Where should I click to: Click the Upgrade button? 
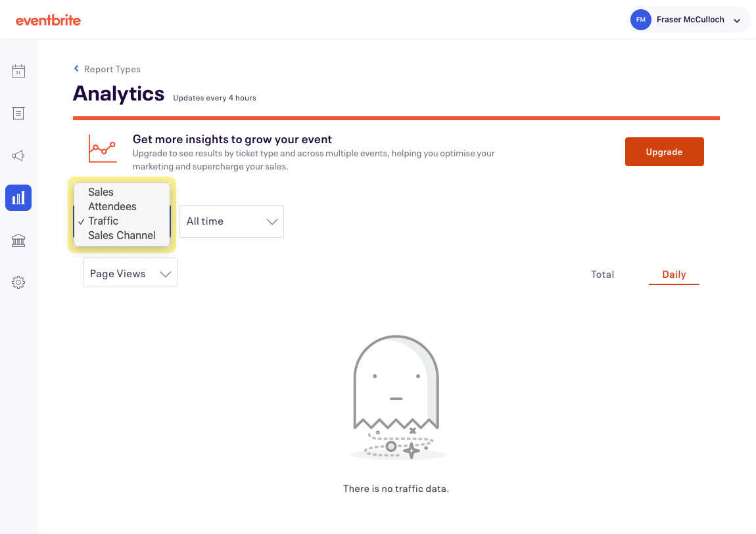pyautogui.click(x=664, y=152)
